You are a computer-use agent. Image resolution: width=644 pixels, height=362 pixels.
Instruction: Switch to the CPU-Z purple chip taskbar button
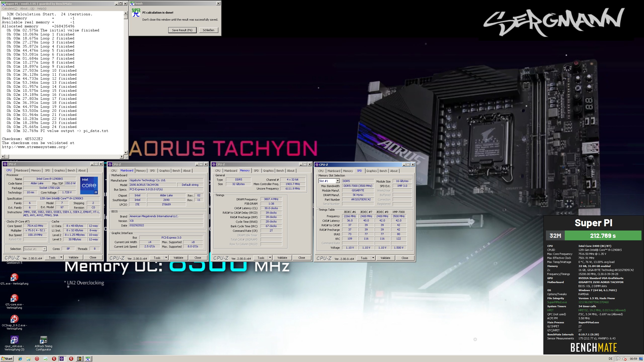[x=62, y=359]
